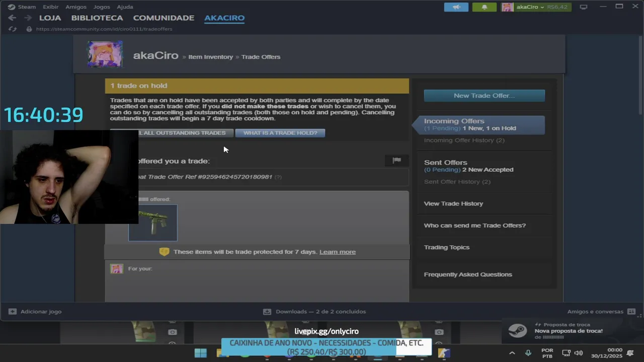
Task: Click the padlock icon beside the URL
Action: coord(29,29)
